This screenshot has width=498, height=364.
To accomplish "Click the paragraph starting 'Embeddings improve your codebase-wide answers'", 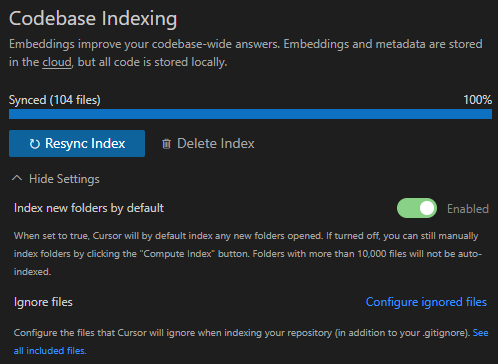I will pos(246,53).
